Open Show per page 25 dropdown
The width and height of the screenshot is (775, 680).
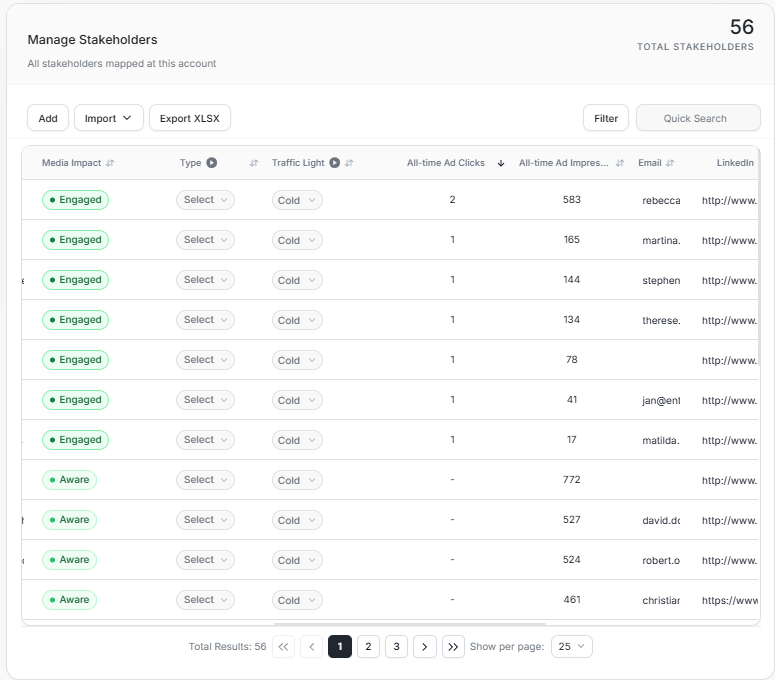[x=571, y=646]
